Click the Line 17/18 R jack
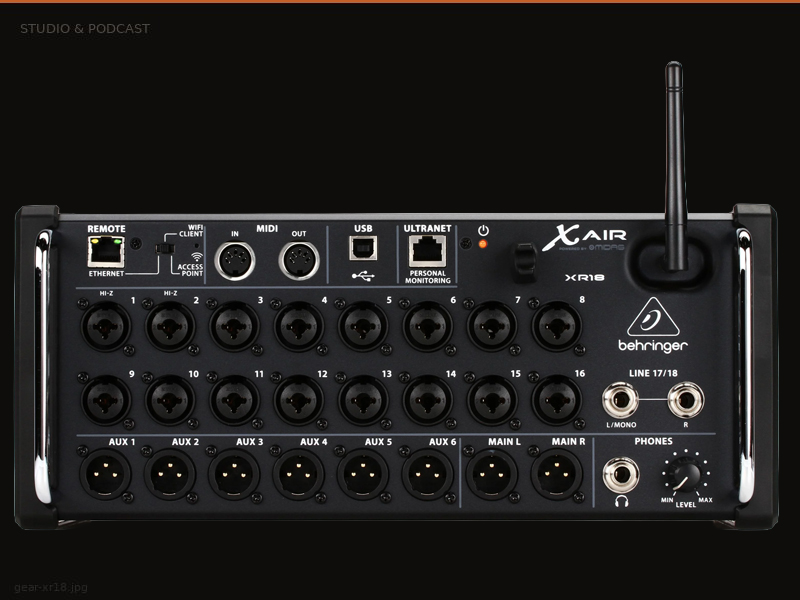Viewport: 800px width, 600px height. pyautogui.click(x=686, y=401)
